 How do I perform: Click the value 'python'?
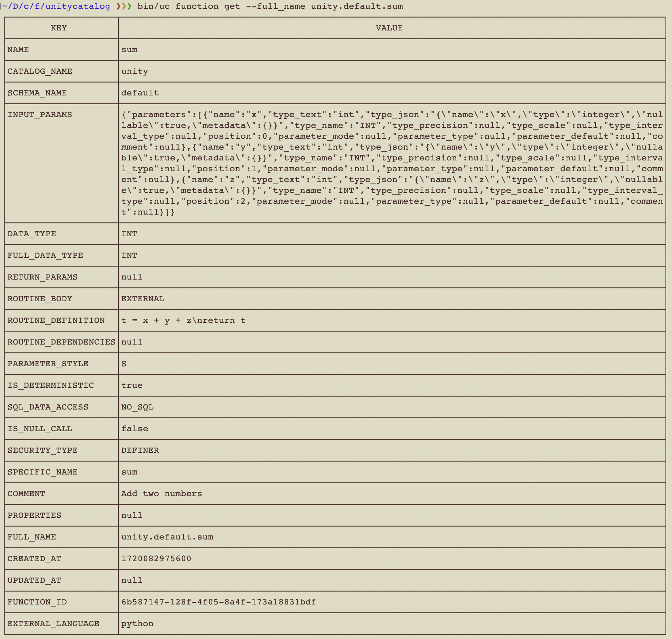click(138, 624)
